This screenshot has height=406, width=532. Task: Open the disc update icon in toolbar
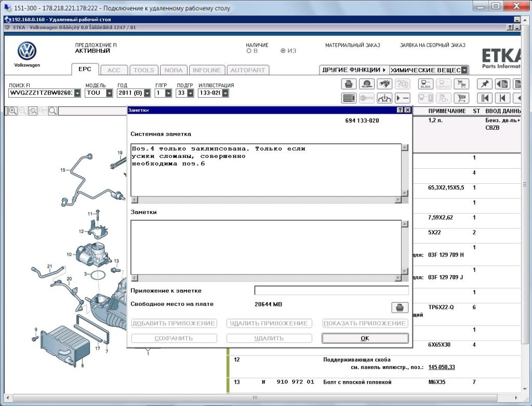pyautogui.click(x=366, y=84)
